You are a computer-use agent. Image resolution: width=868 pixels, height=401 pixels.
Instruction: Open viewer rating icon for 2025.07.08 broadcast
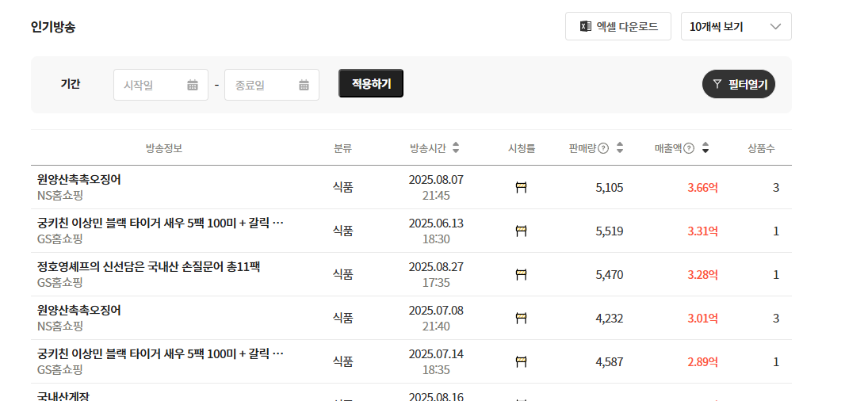click(x=521, y=319)
